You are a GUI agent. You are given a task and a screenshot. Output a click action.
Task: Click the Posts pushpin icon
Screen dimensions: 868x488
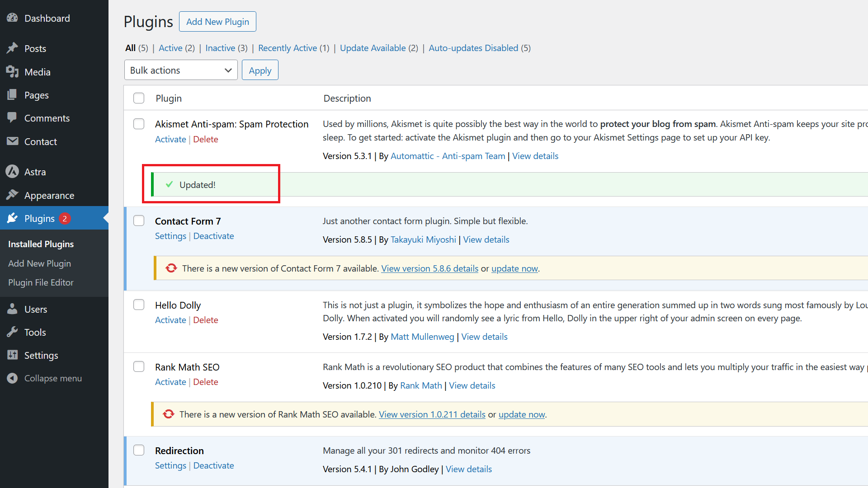12,48
